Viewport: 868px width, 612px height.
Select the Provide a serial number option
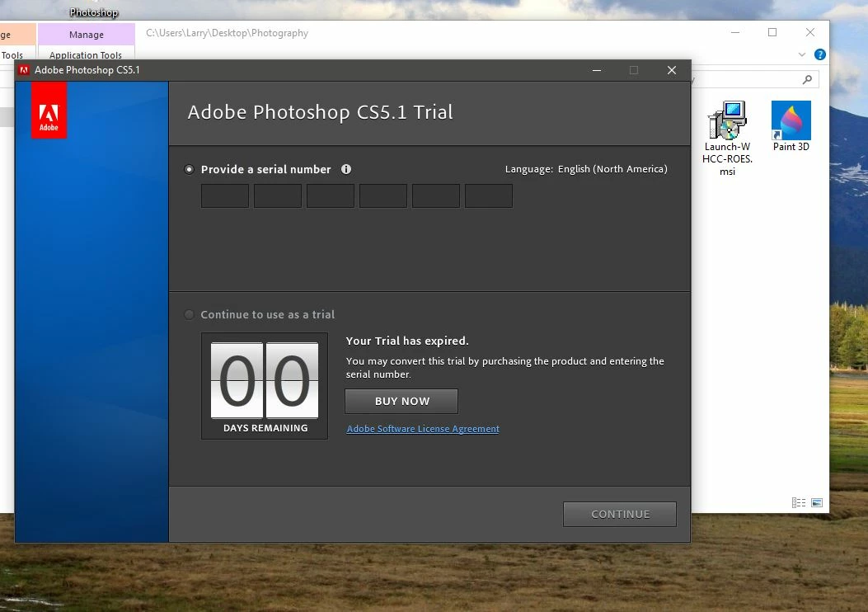[189, 169]
